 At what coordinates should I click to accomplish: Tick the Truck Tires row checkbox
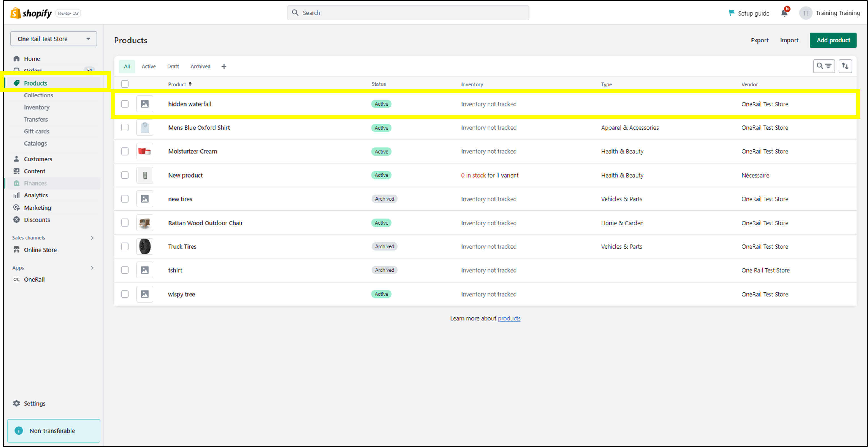(125, 246)
